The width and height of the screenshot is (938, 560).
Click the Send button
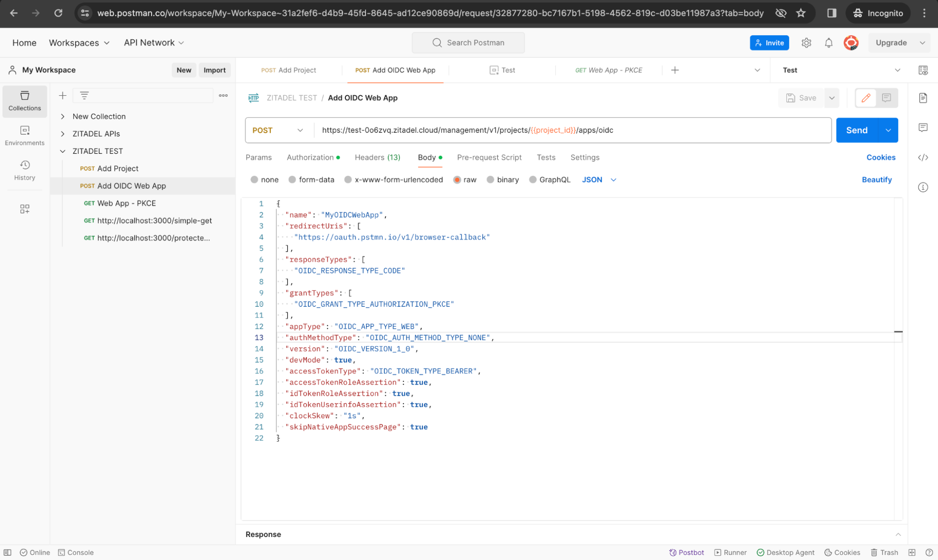tap(856, 130)
